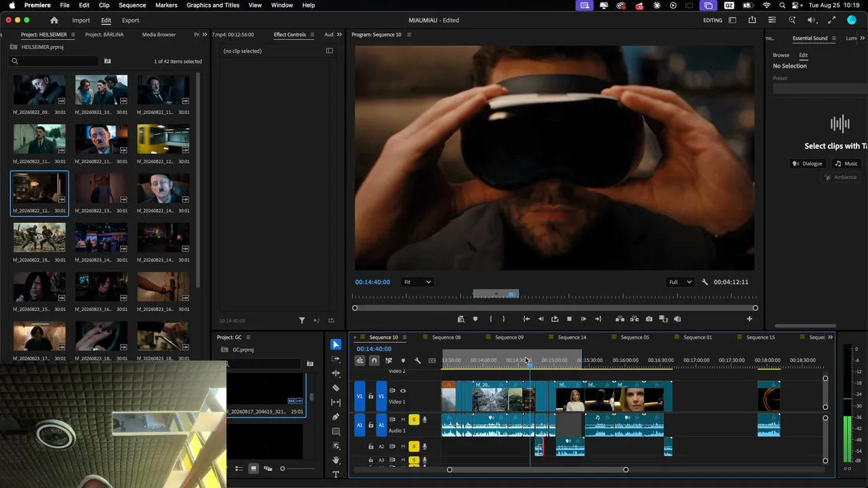Select the Track Select Forward tool
868x488 pixels.
(336, 359)
